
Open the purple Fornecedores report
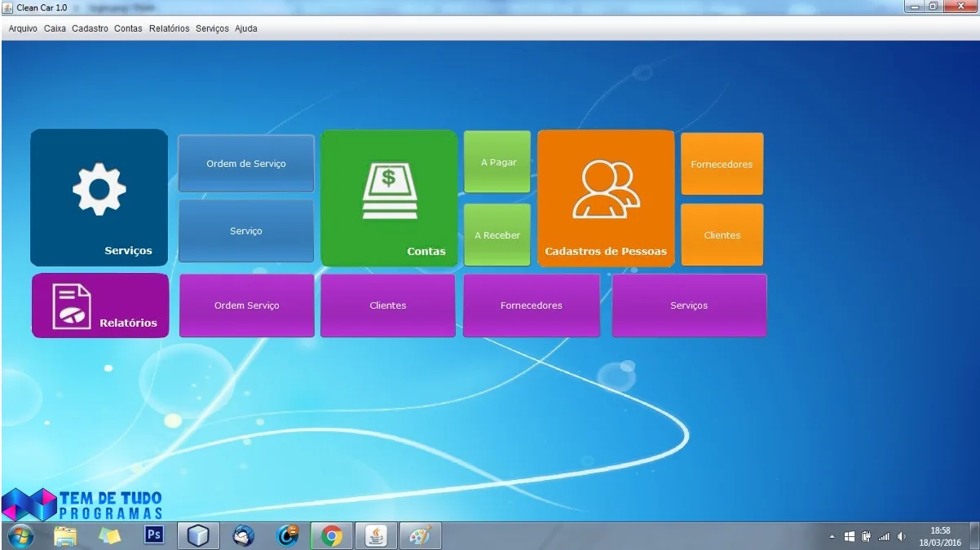click(x=532, y=306)
